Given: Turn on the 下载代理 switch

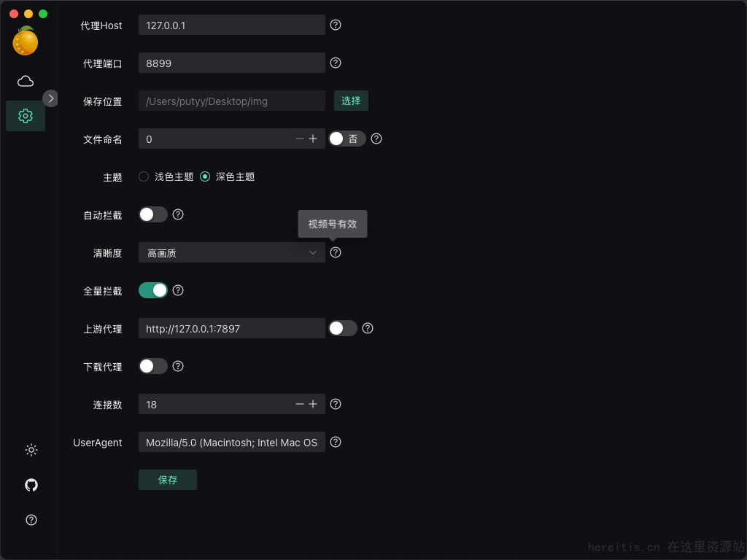Looking at the screenshot, I should (x=153, y=366).
